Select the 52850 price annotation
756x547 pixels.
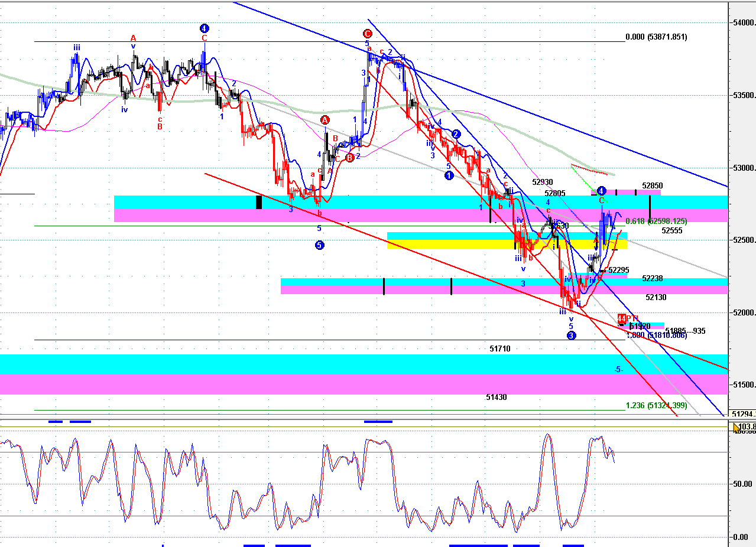(x=652, y=185)
